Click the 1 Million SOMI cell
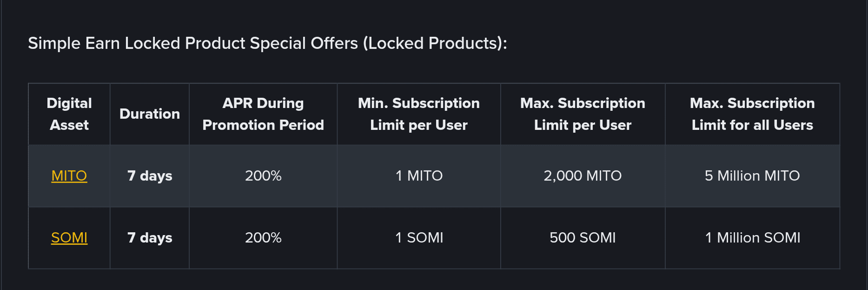 [752, 238]
